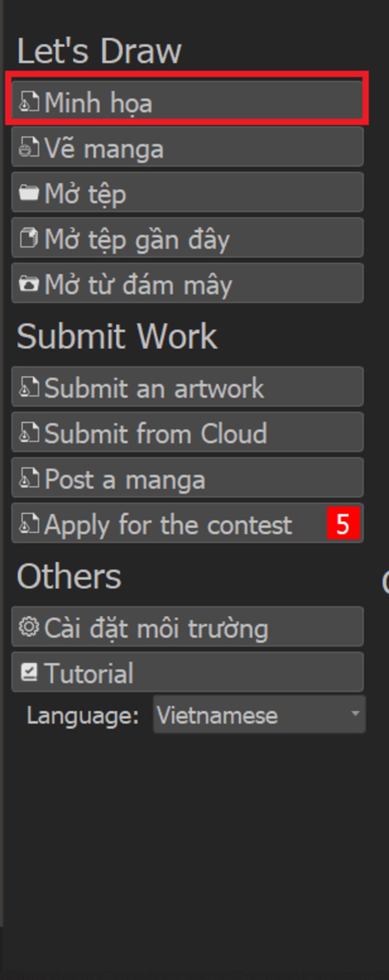Click the cloud folder icon beside Mở từ đám mây

(x=29, y=283)
